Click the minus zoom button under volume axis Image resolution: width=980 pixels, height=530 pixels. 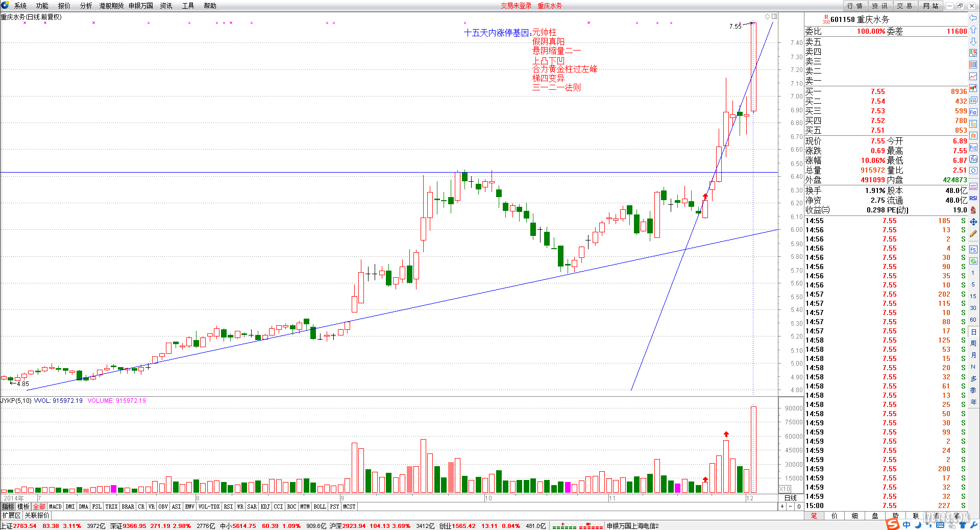[791, 507]
